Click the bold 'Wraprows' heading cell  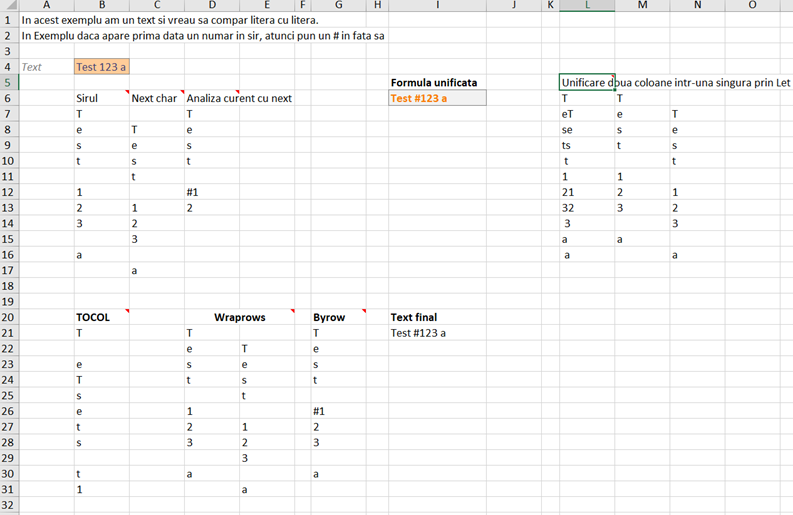point(240,317)
